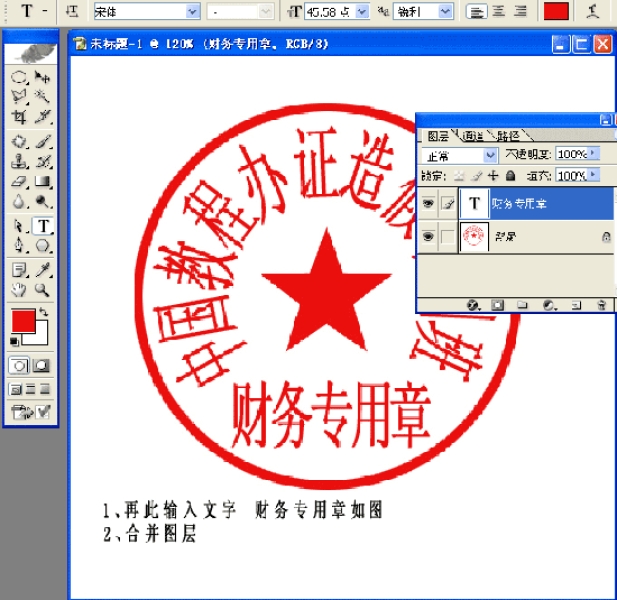Hide the background layer eye
This screenshot has width=617, height=600.
(x=428, y=236)
